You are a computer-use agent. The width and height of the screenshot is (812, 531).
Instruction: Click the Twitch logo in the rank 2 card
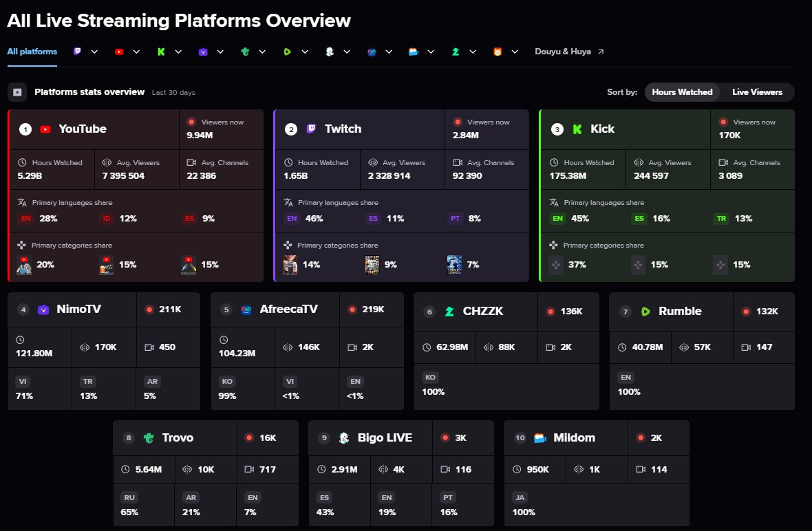click(311, 129)
